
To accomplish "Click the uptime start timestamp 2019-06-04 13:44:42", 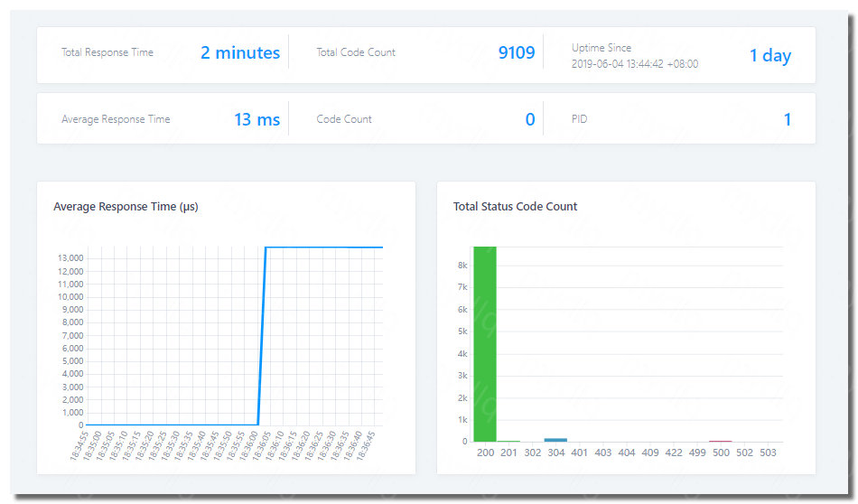I will (x=635, y=64).
